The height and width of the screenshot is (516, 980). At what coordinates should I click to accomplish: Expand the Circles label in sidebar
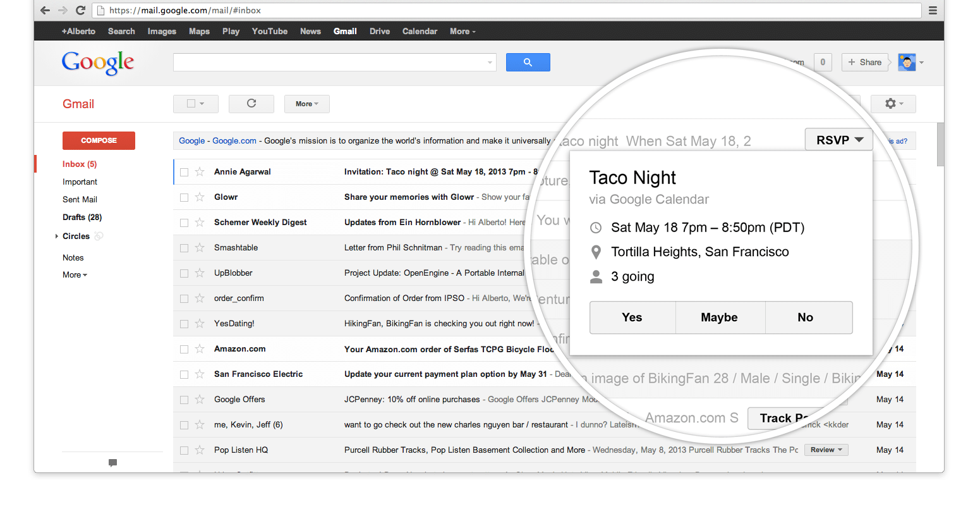point(56,236)
